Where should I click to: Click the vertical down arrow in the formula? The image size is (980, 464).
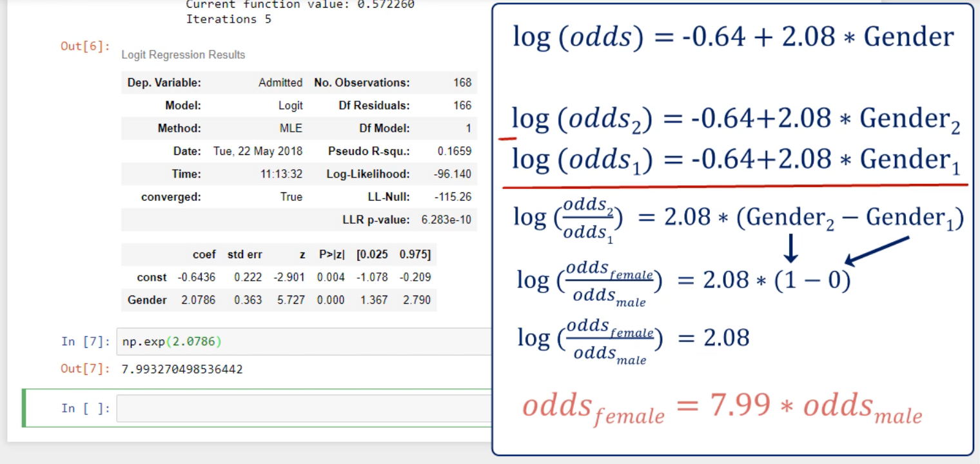pyautogui.click(x=791, y=248)
